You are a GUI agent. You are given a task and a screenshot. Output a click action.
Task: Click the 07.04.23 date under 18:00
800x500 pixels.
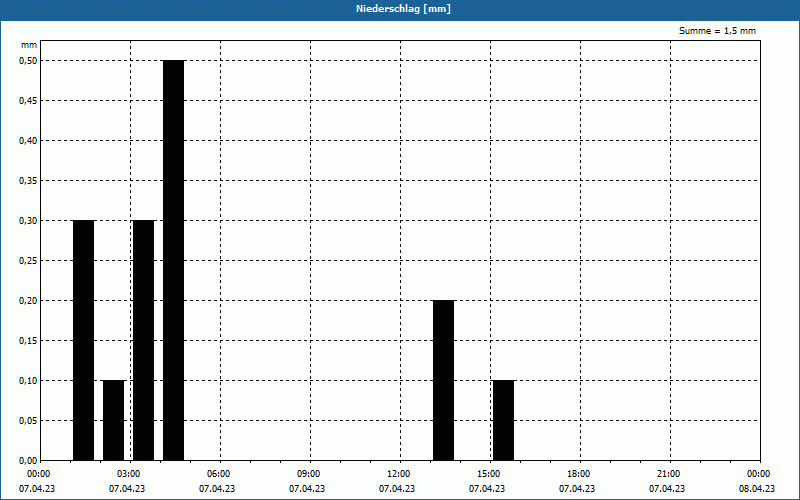point(577,489)
